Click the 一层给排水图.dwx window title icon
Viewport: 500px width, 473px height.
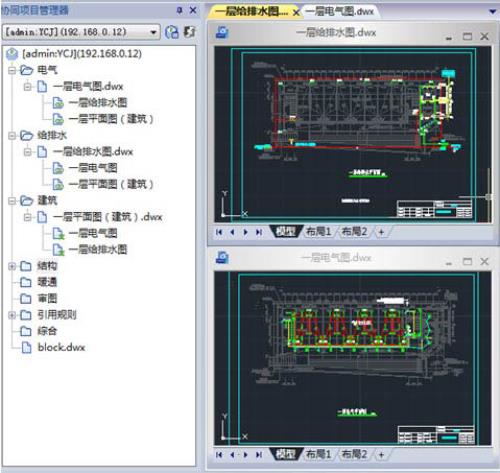pyautogui.click(x=222, y=32)
